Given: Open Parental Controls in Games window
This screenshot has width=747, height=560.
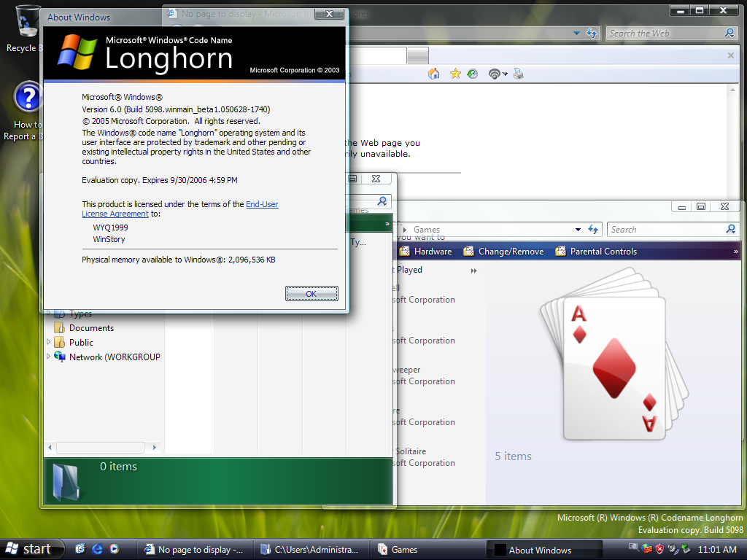Looking at the screenshot, I should pos(596,252).
